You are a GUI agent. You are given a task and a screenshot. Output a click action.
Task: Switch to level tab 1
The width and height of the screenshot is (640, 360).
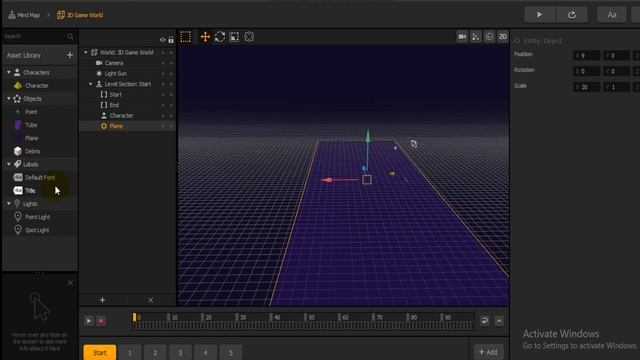(x=130, y=353)
